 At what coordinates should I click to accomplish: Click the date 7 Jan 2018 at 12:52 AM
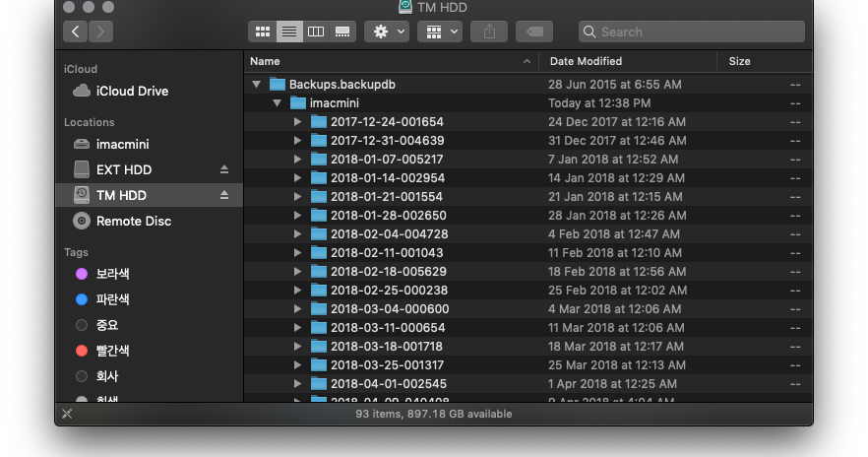click(x=613, y=160)
